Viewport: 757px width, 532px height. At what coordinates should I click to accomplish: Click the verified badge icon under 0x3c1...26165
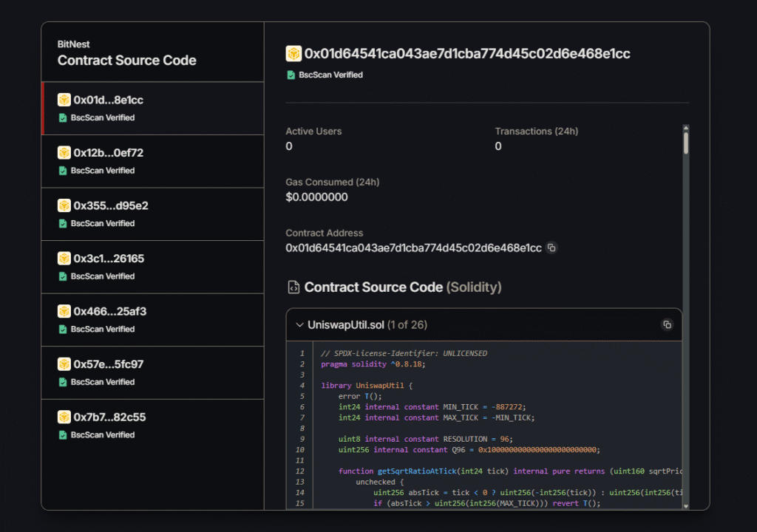(63, 276)
